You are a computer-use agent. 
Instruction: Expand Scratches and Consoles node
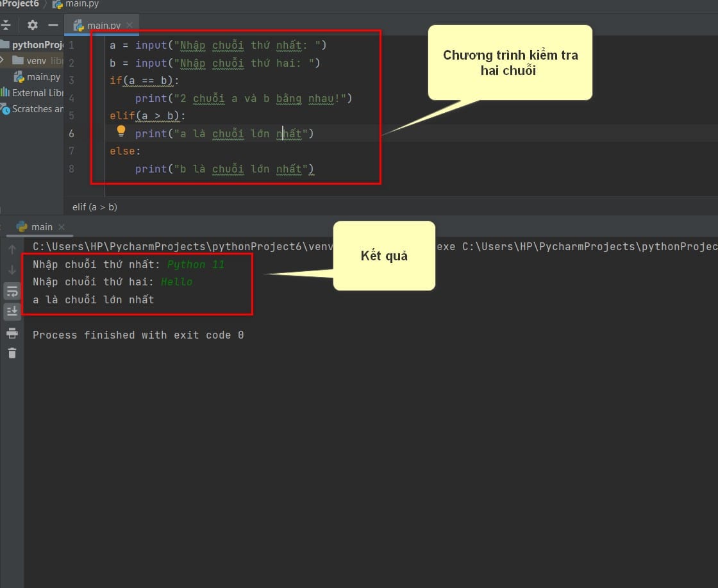(35, 109)
